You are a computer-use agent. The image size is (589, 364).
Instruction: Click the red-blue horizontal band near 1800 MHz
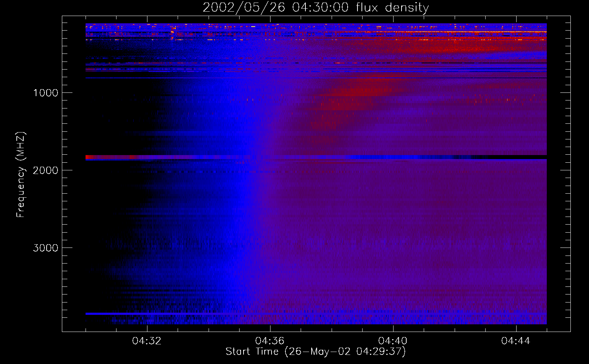coord(316,157)
